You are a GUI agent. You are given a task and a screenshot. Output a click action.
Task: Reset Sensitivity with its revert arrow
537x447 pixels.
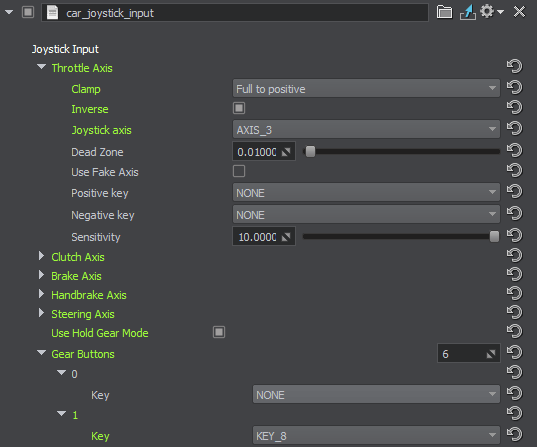514,236
